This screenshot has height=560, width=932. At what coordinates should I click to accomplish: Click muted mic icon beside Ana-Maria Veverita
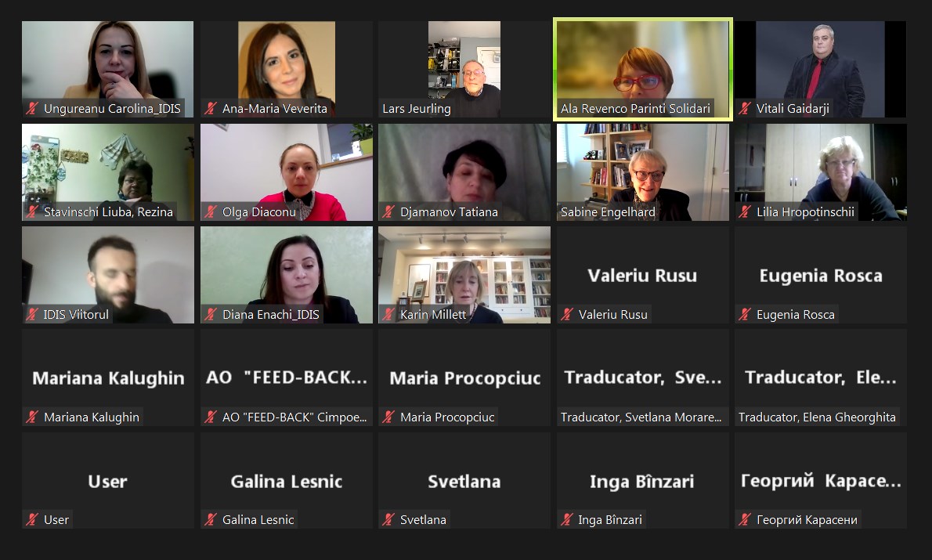211,108
